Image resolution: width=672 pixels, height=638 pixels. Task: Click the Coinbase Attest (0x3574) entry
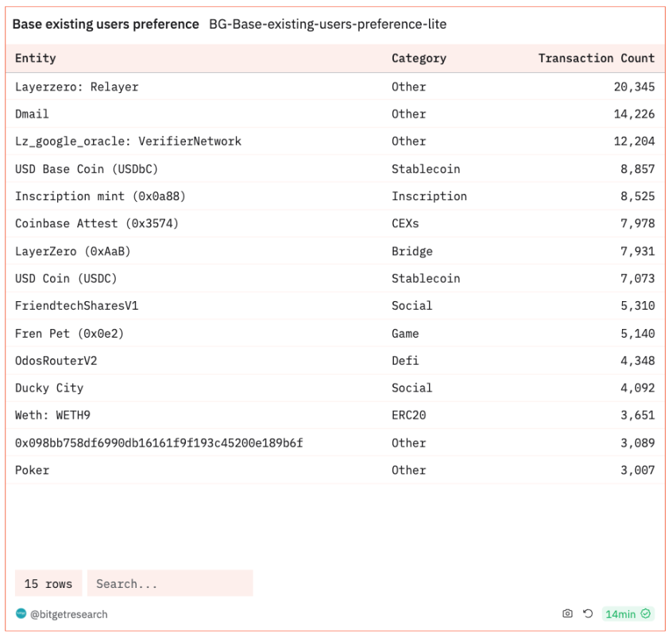click(x=97, y=224)
